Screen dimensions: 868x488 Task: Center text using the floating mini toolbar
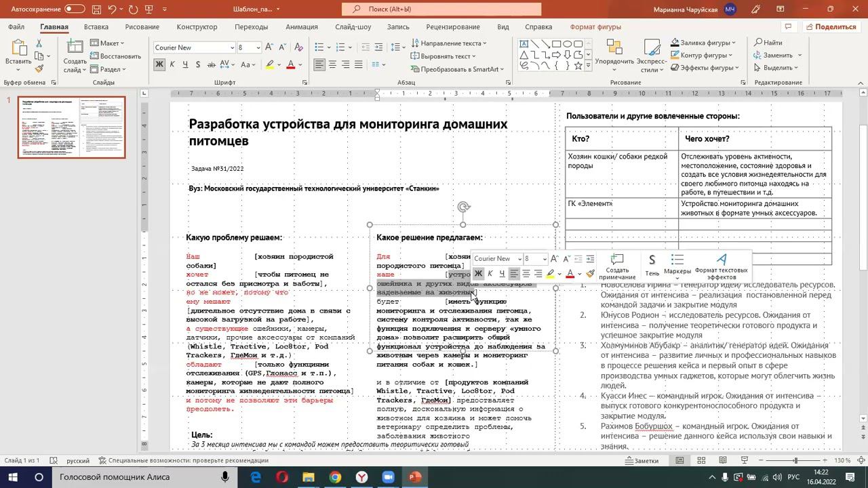pos(526,274)
